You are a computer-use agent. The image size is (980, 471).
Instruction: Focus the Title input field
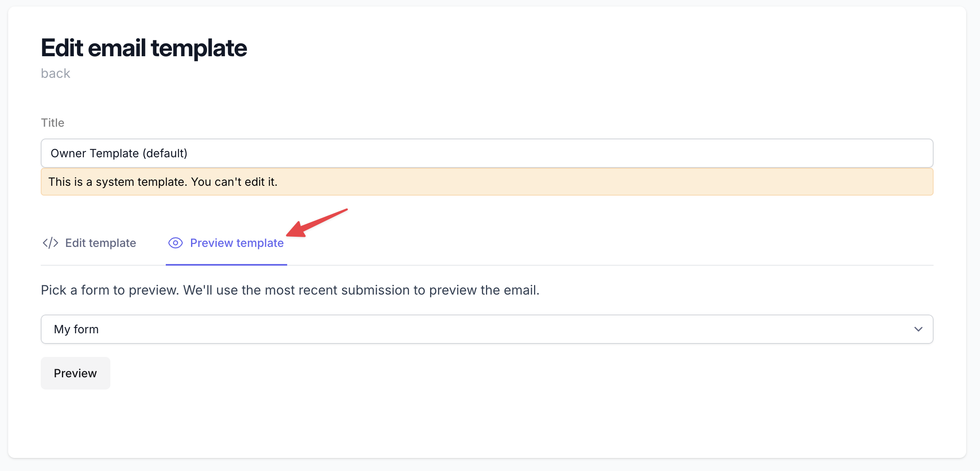487,153
